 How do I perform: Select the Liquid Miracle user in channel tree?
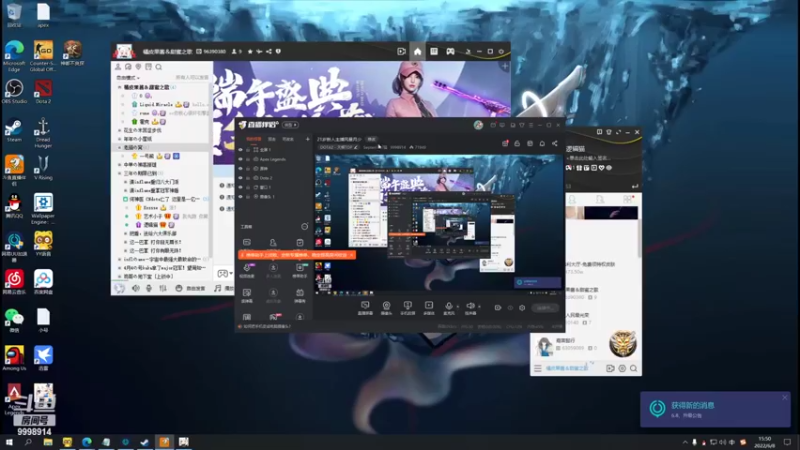tap(156, 104)
